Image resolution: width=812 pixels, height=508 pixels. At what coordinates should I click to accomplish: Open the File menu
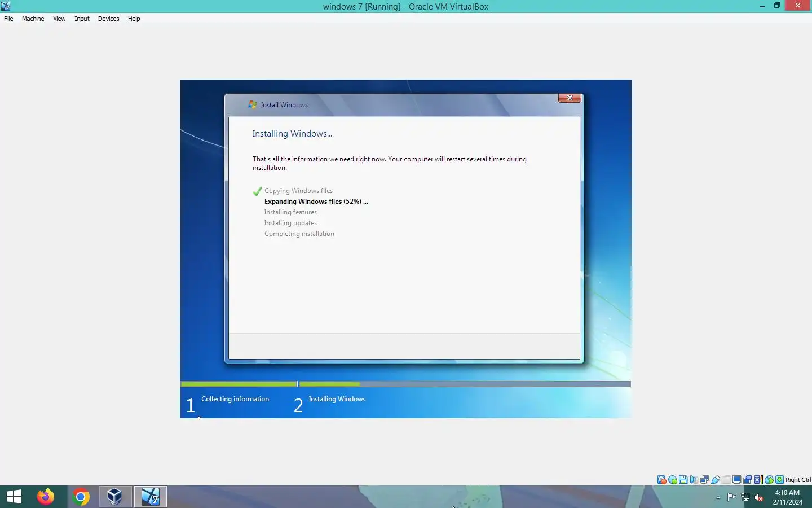point(8,19)
